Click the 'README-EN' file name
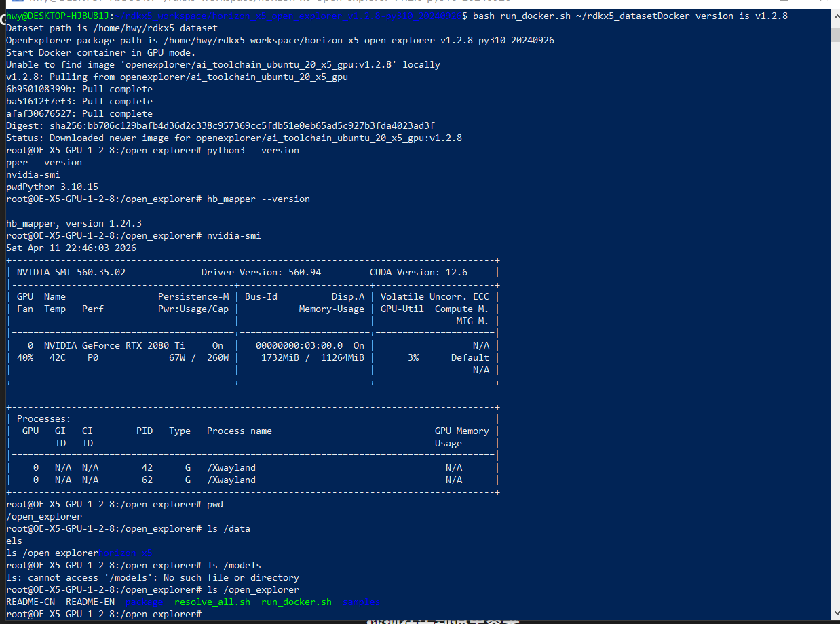Screen dimensions: 840x624 point(90,602)
